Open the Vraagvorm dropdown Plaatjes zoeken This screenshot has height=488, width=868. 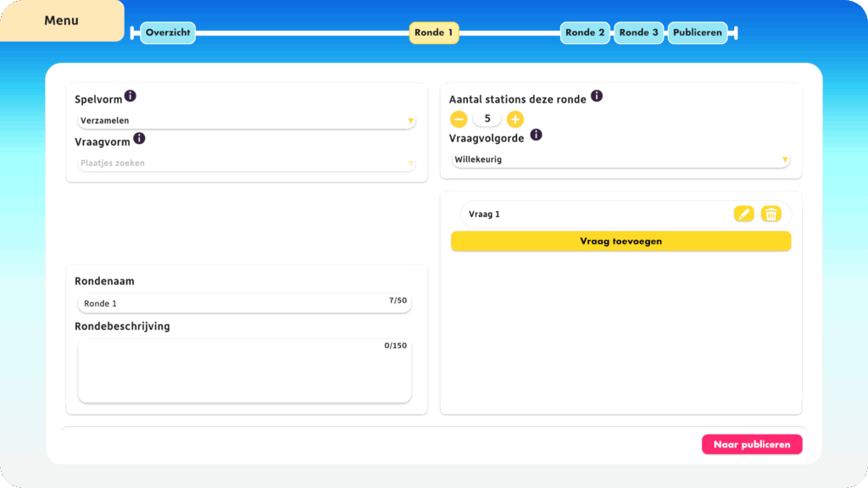tap(246, 164)
